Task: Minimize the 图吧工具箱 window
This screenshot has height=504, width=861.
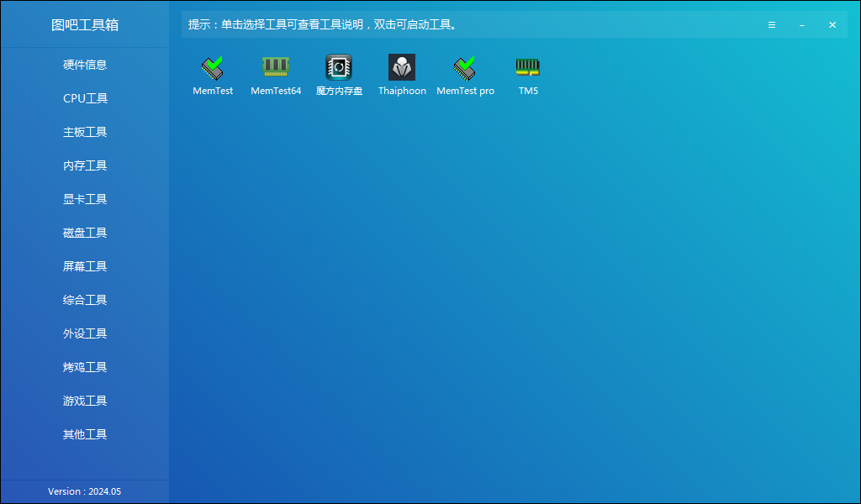Action: coord(801,24)
